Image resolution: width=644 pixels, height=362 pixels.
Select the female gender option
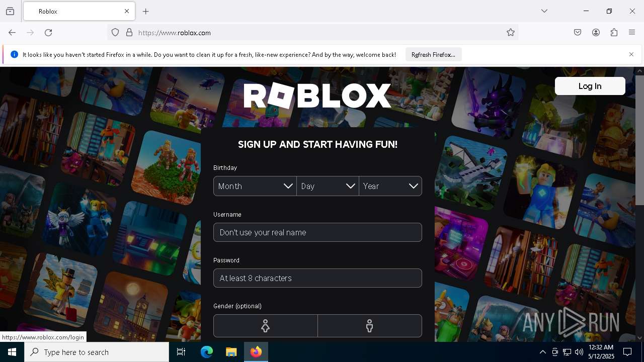266,326
